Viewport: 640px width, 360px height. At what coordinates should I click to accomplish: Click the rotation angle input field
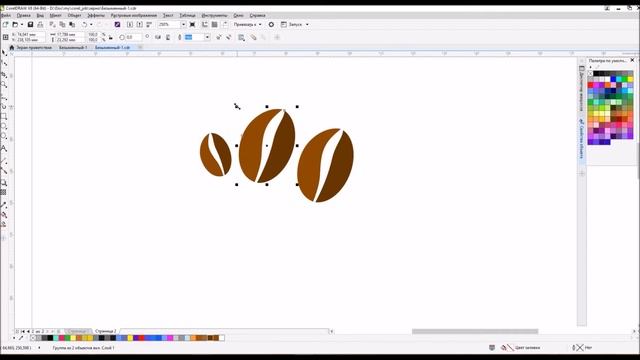[134, 37]
